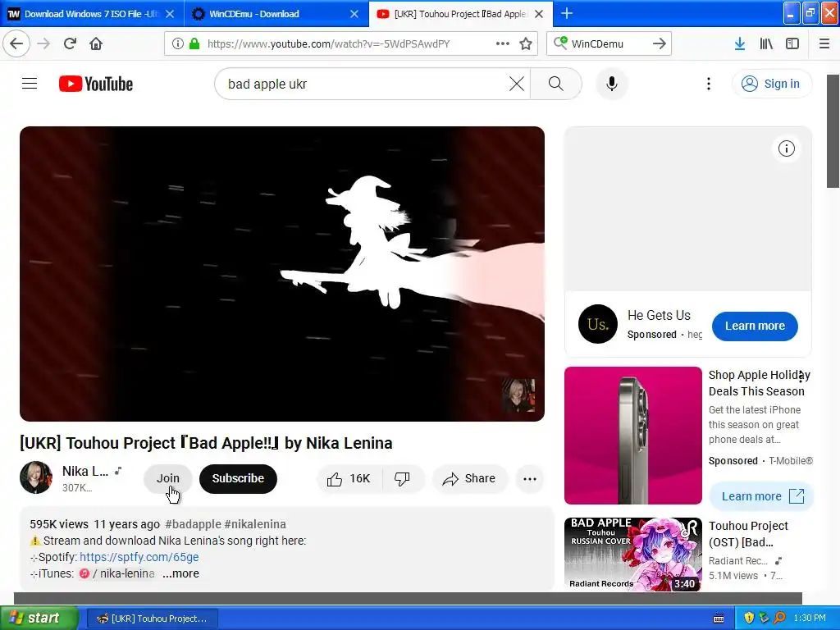Search with voice using microphone icon
Screen dimensions: 840x630
coord(612,84)
